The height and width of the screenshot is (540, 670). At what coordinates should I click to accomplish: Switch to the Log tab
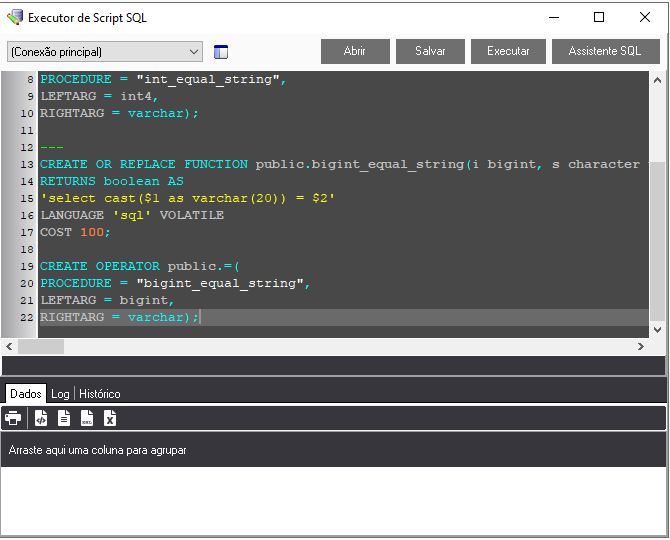tap(60, 394)
